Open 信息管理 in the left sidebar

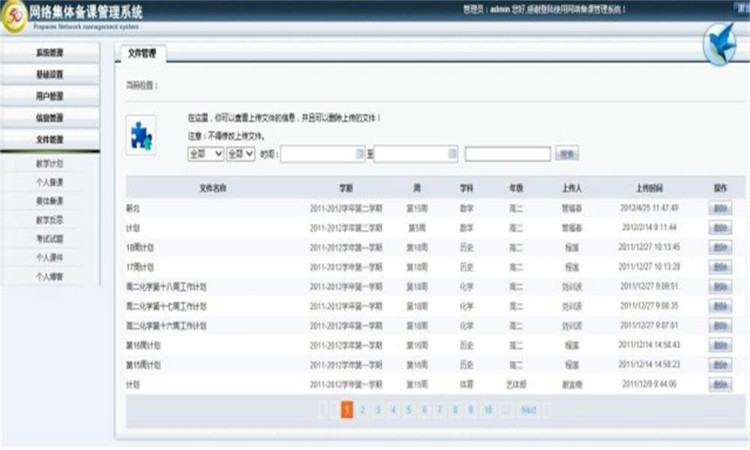[50, 118]
